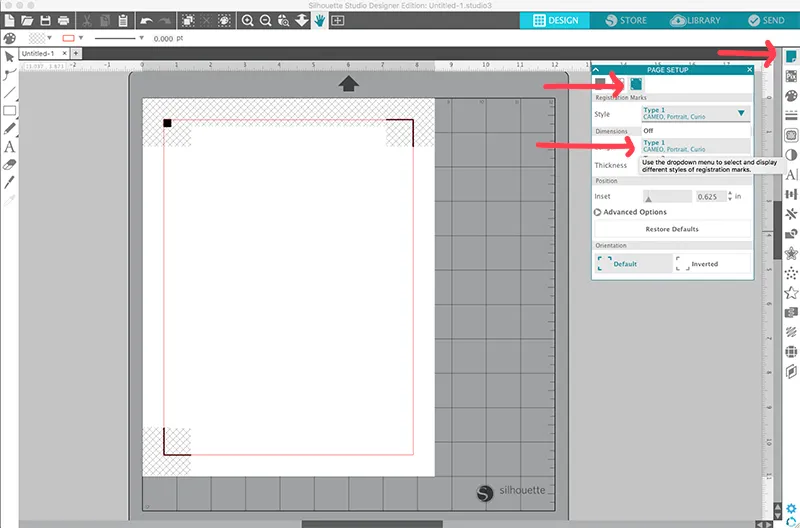Screen dimensions: 800x528
Task: Click the Inset value field 0.625
Action: tap(711, 196)
